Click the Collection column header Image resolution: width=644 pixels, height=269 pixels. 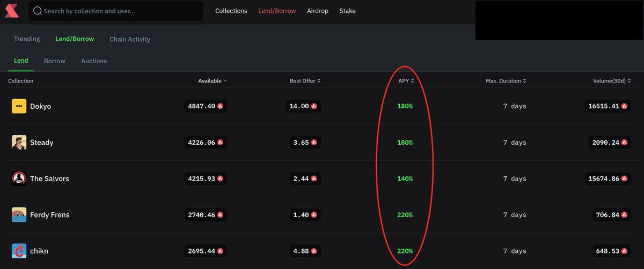pos(20,81)
